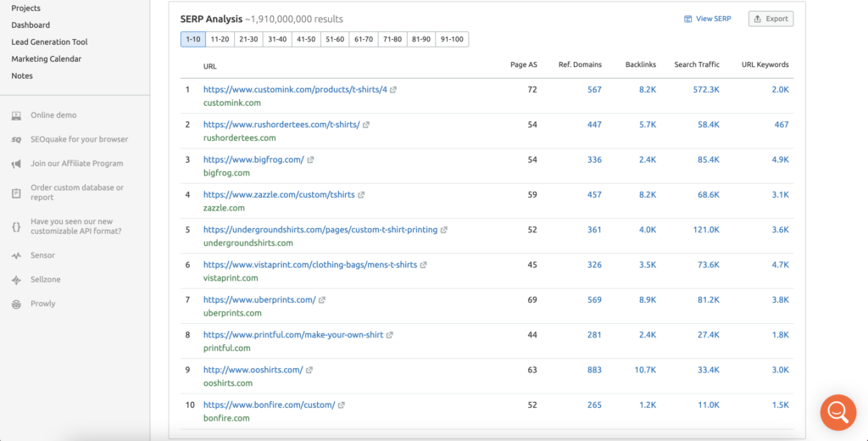Open uberprints.com URL external link icon

coord(322,299)
